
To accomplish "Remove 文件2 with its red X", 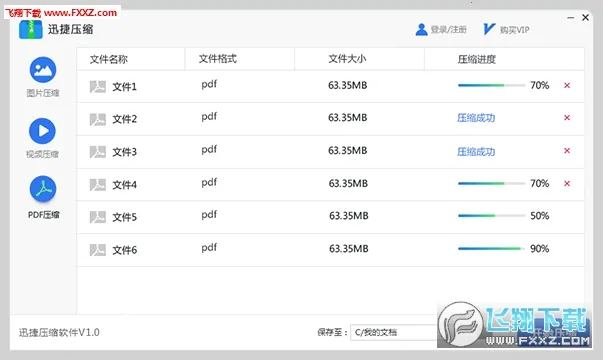I will tap(567, 118).
